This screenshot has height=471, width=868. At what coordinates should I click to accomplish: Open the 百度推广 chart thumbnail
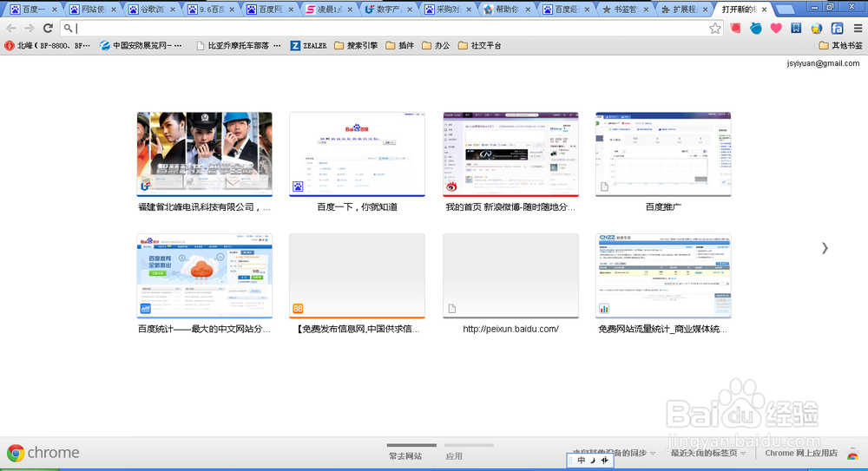(663, 154)
